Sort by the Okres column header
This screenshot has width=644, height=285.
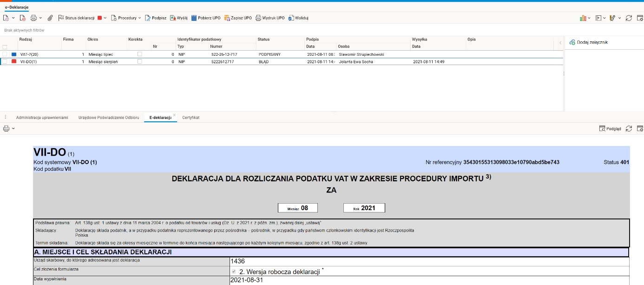point(92,40)
